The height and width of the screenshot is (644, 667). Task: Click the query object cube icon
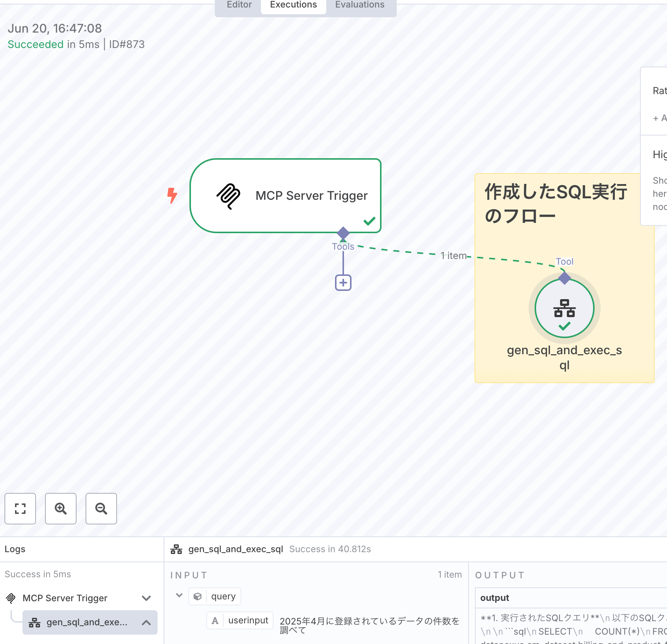click(198, 596)
